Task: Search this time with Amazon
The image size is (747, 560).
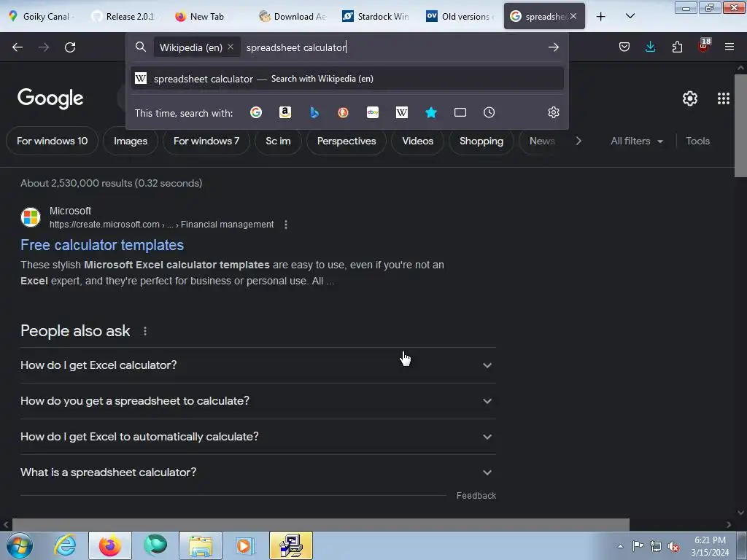Action: pos(285,112)
